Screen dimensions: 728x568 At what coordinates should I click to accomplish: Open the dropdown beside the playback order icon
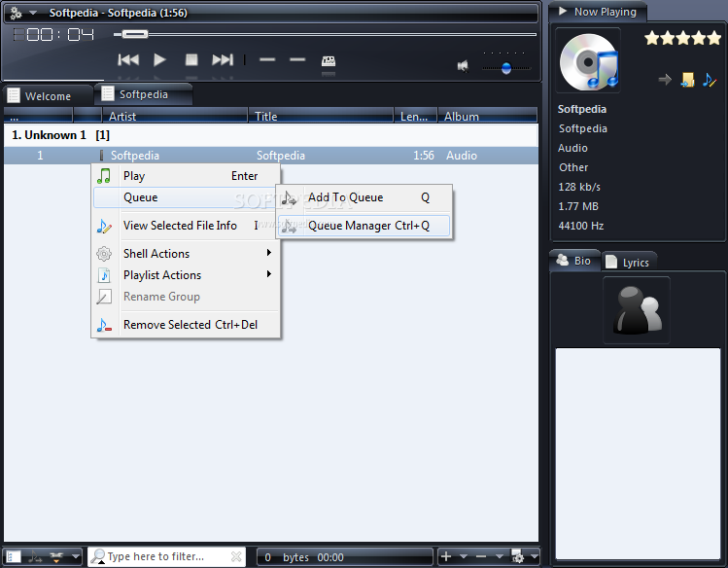(x=76, y=556)
